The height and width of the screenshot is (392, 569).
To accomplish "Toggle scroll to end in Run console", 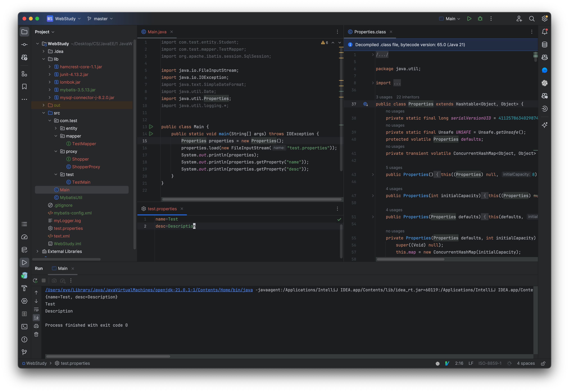I will [x=36, y=318].
